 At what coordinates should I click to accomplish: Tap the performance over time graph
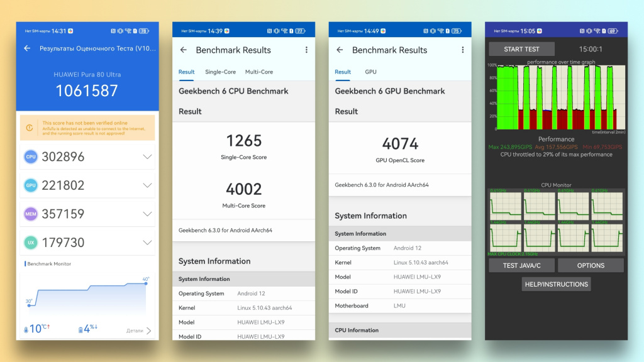tap(561, 97)
